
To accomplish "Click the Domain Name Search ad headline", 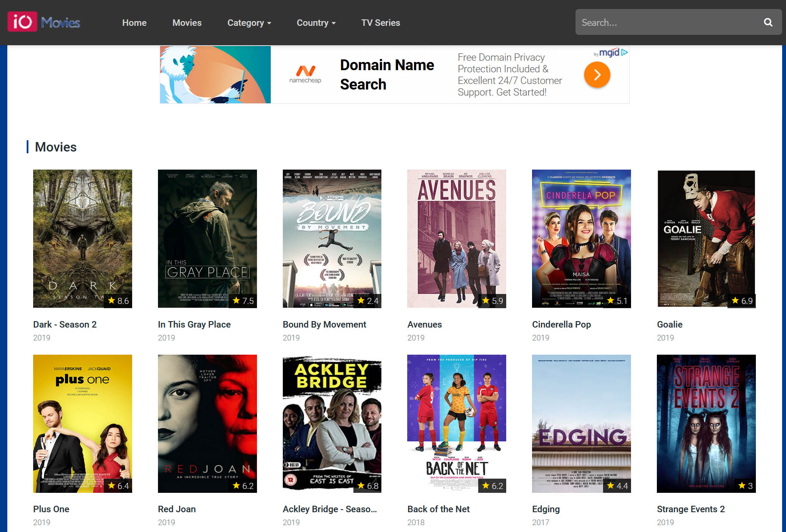I will point(387,74).
